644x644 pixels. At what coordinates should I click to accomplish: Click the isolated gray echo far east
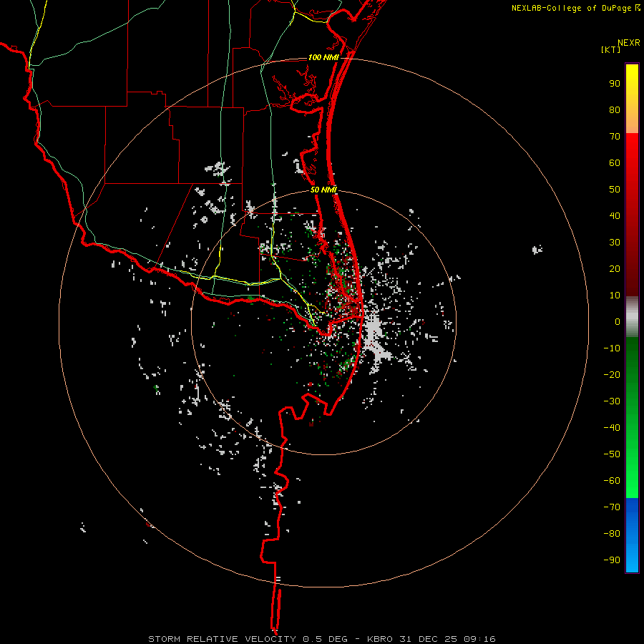537,249
